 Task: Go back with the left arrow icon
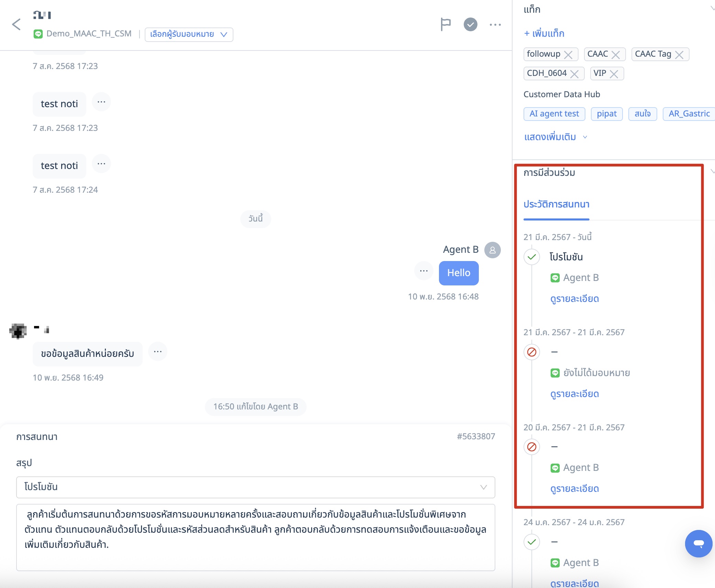point(16,24)
